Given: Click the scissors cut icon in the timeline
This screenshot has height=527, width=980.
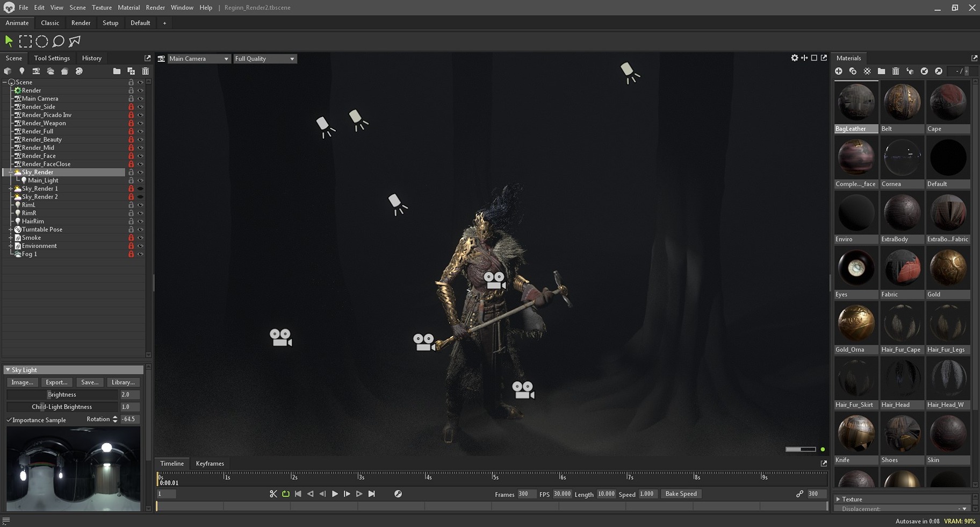Looking at the screenshot, I should [273, 493].
